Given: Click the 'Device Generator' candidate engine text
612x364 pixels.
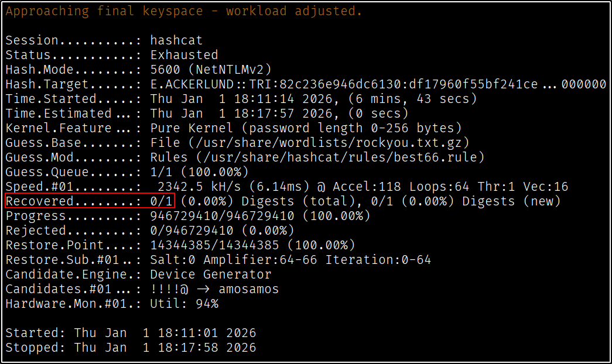Looking at the screenshot, I should 211,274.
